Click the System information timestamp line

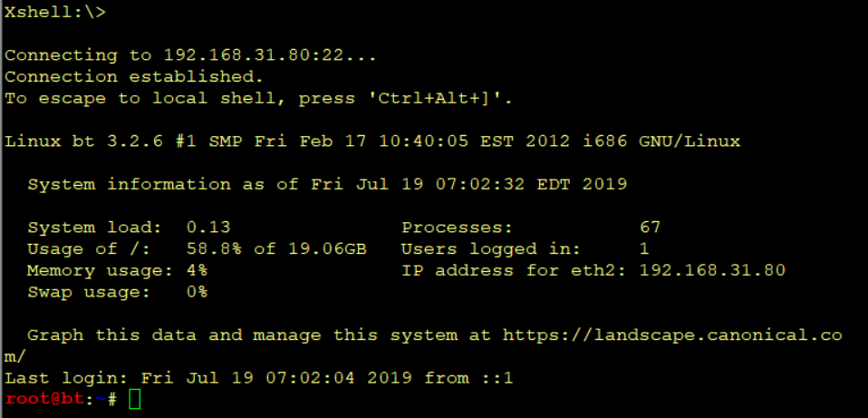326,184
